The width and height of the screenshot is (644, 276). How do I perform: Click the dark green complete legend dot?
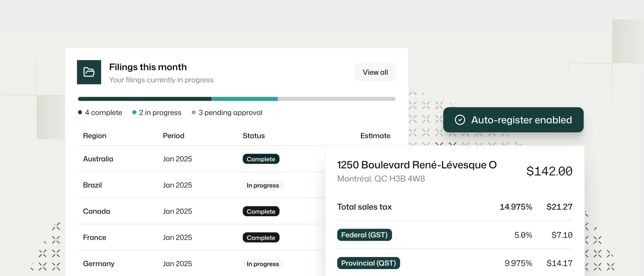80,112
